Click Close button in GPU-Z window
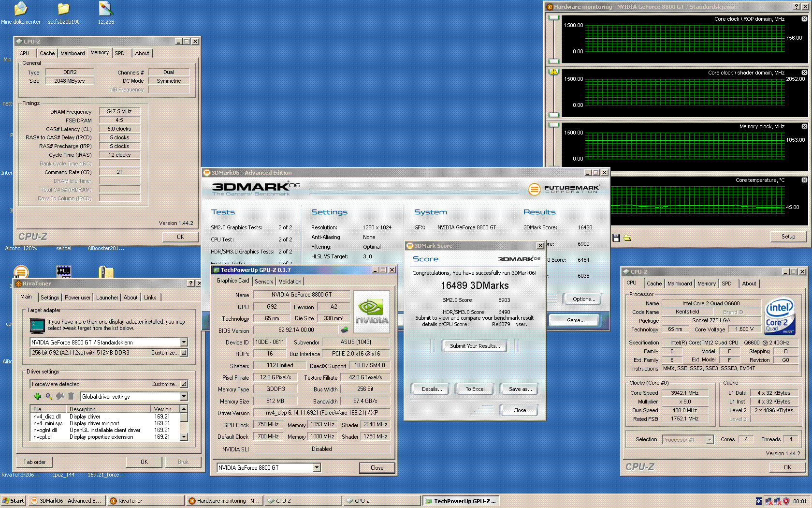812x508 pixels. (377, 468)
